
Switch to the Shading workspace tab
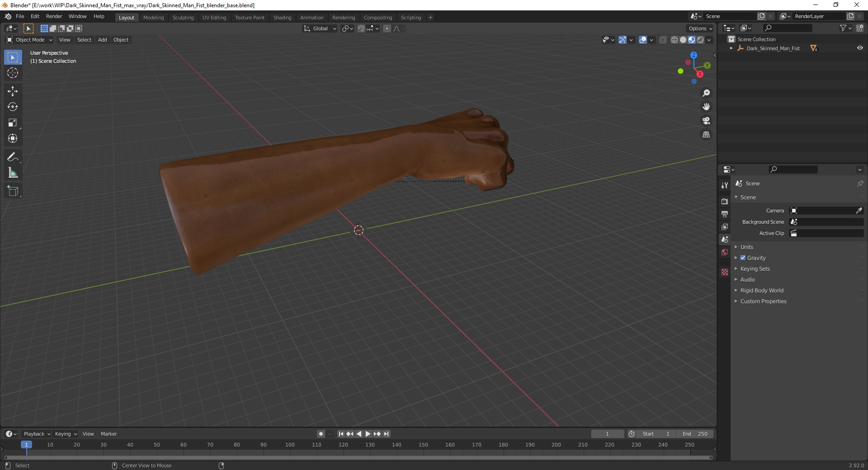pos(282,18)
